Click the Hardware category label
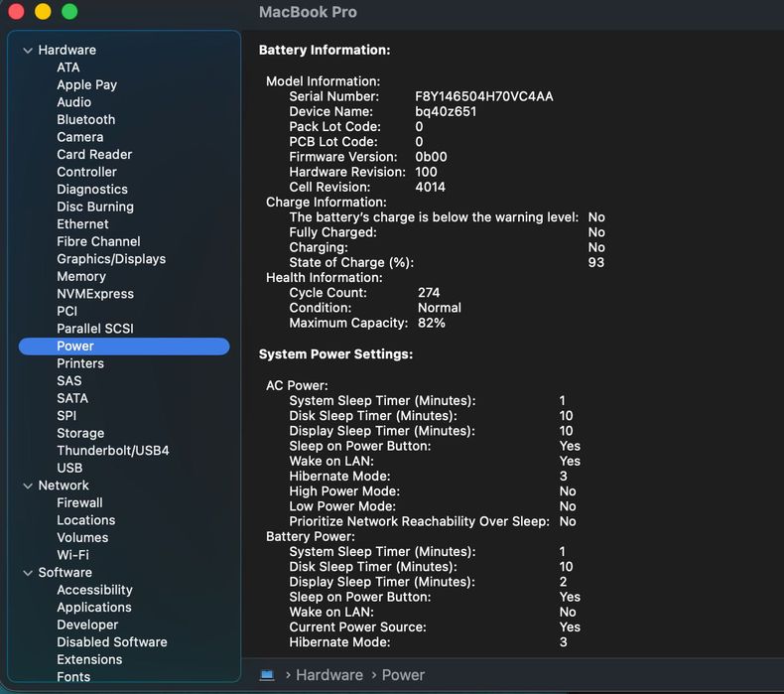The width and height of the screenshot is (784, 694). [x=67, y=51]
